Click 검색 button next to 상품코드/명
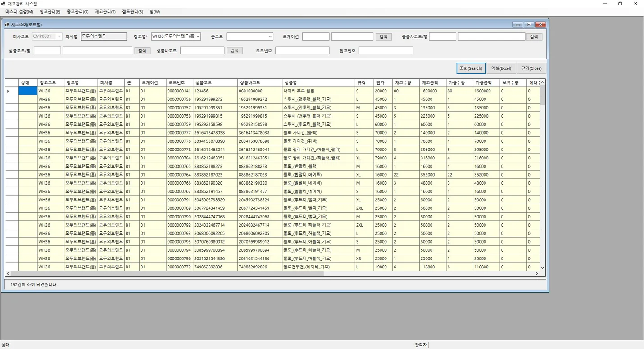Image resolution: width=644 pixels, height=349 pixels. (142, 51)
